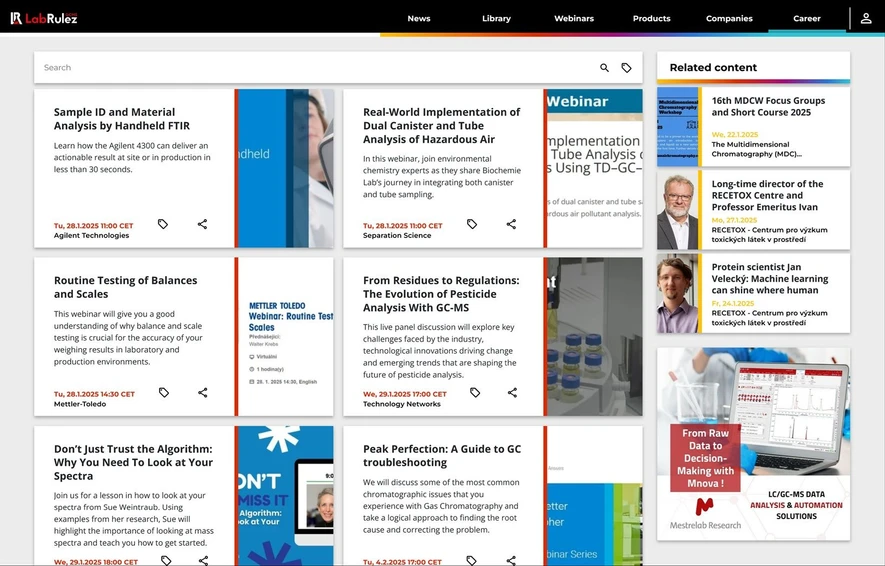
Task: Go to the Webinars section
Action: point(574,18)
